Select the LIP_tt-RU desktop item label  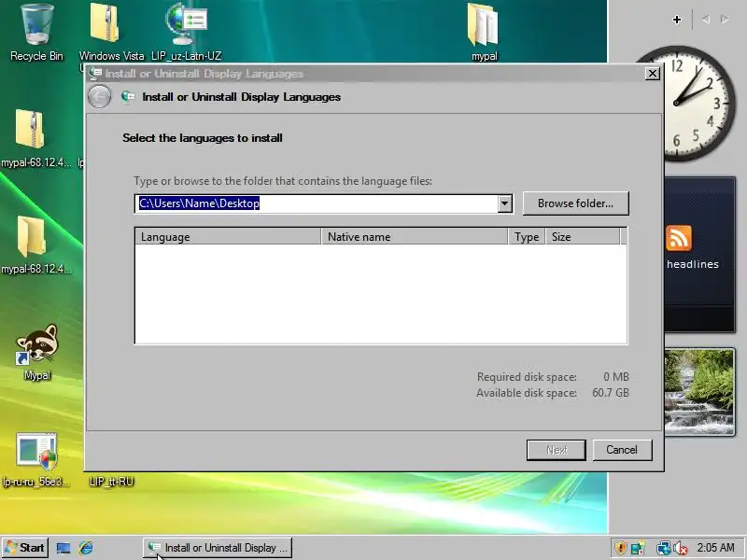(111, 482)
